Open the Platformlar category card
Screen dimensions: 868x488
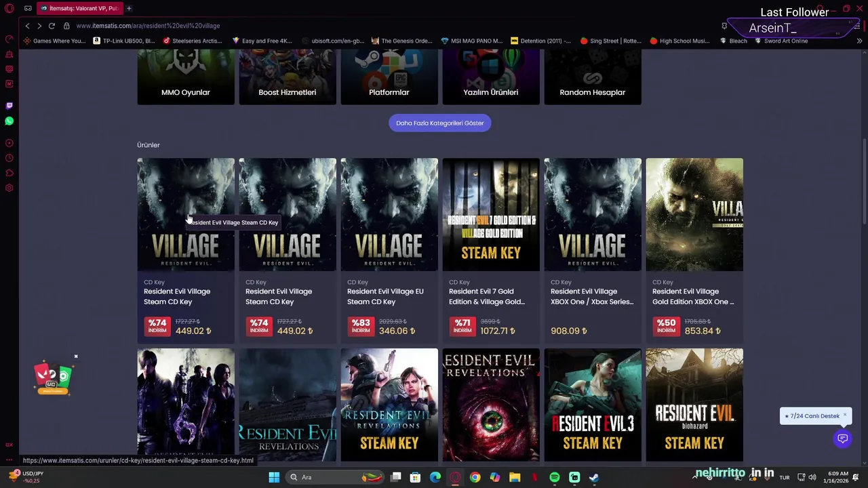(x=389, y=77)
